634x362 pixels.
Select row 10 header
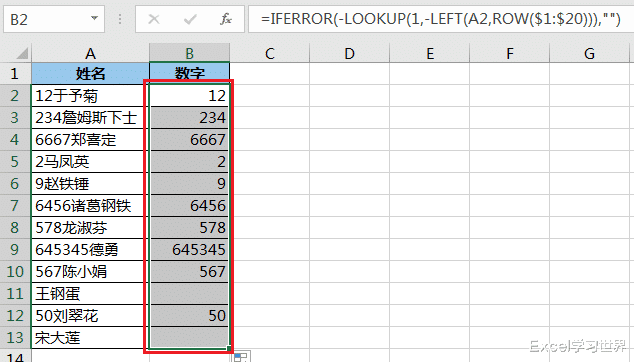point(15,271)
